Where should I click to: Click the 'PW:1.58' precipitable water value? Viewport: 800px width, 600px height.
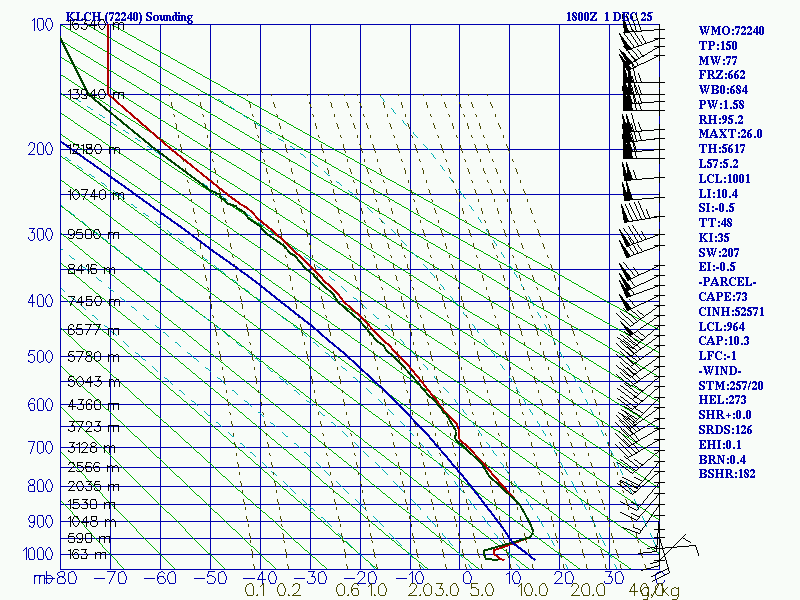[x=721, y=105]
